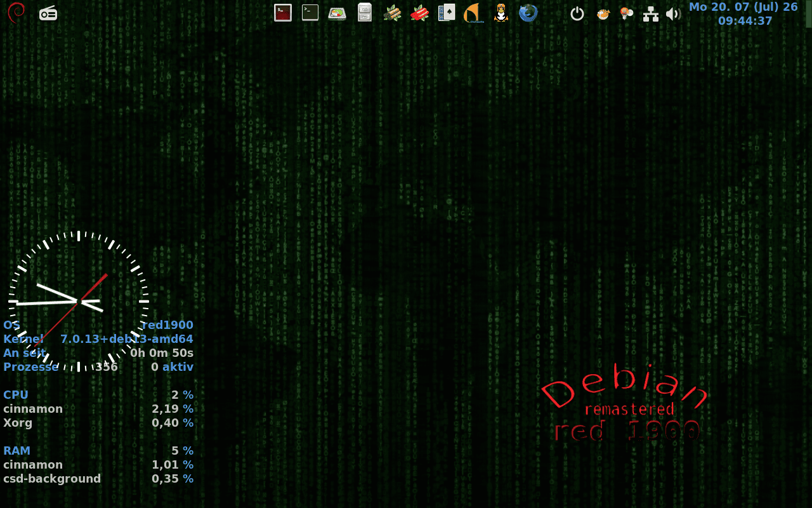The height and width of the screenshot is (508, 812).
Task: Click the cinnamon 2,19 % CPU row
Action: (x=98, y=409)
